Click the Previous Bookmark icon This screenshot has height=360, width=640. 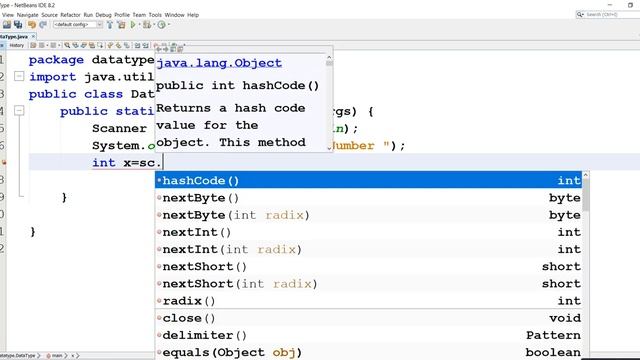(x=110, y=45)
